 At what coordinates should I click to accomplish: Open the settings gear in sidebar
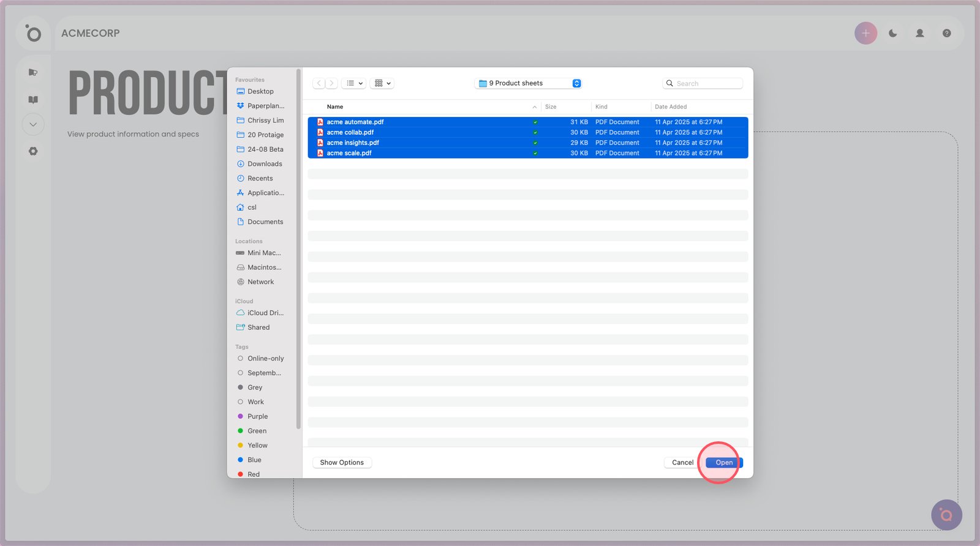tap(33, 151)
